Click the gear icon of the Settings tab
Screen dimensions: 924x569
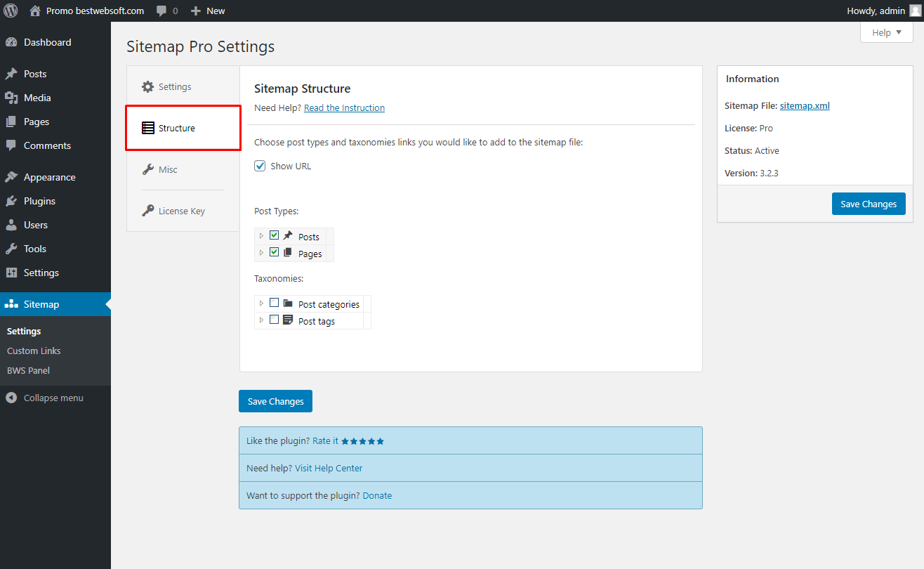click(147, 86)
